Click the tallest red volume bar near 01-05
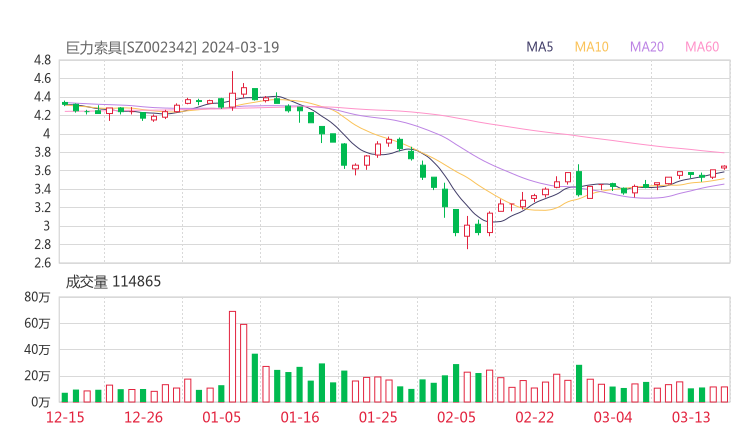740x440 pixels. pos(232,356)
